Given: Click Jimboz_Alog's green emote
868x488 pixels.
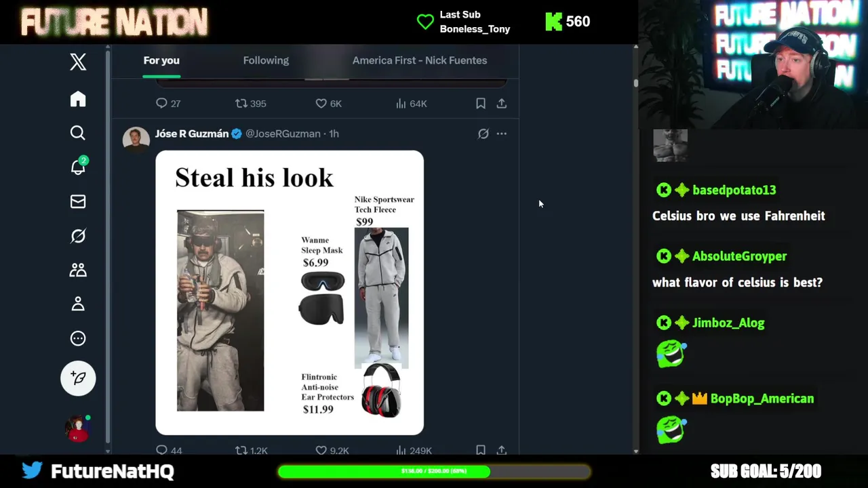Looking at the screenshot, I should pyautogui.click(x=671, y=354).
